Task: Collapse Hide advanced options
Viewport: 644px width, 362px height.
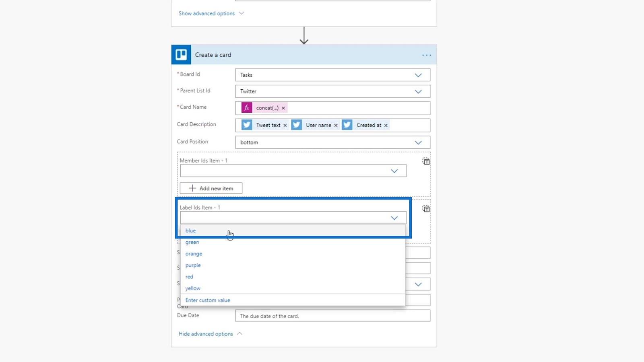Action: [211, 334]
